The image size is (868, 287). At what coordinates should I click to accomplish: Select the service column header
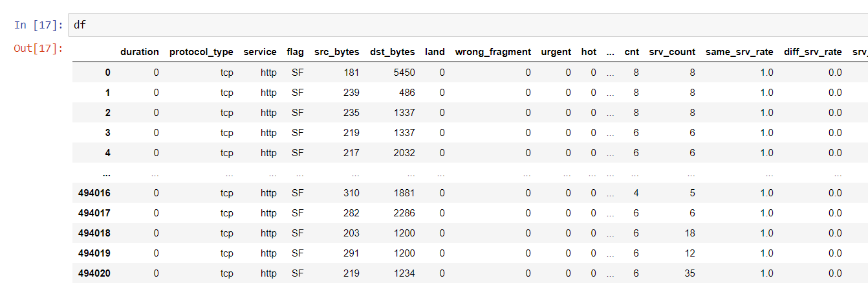[260, 52]
